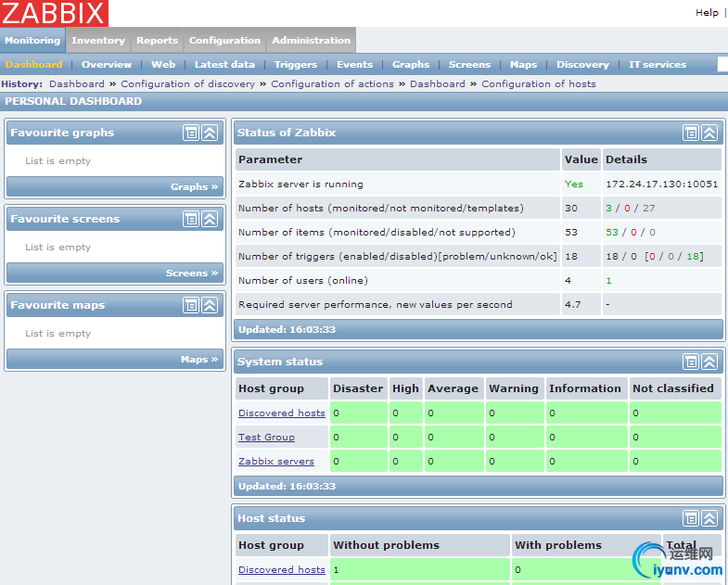
Task: Open Test Group link in System status
Action: (x=266, y=437)
